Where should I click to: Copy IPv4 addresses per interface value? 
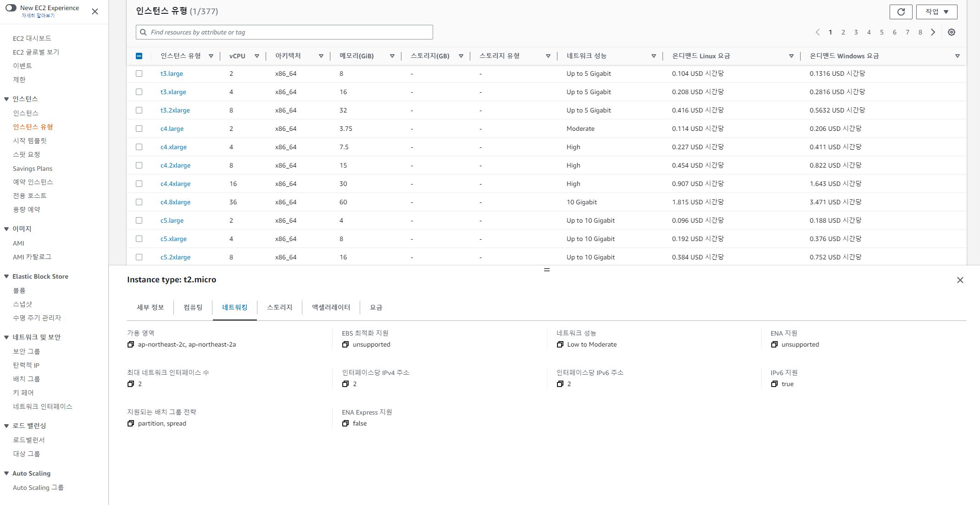(x=345, y=384)
